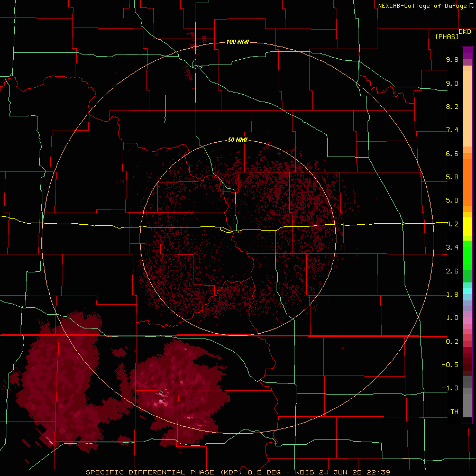Click the 5.0 value on the color scale

(x=452, y=200)
